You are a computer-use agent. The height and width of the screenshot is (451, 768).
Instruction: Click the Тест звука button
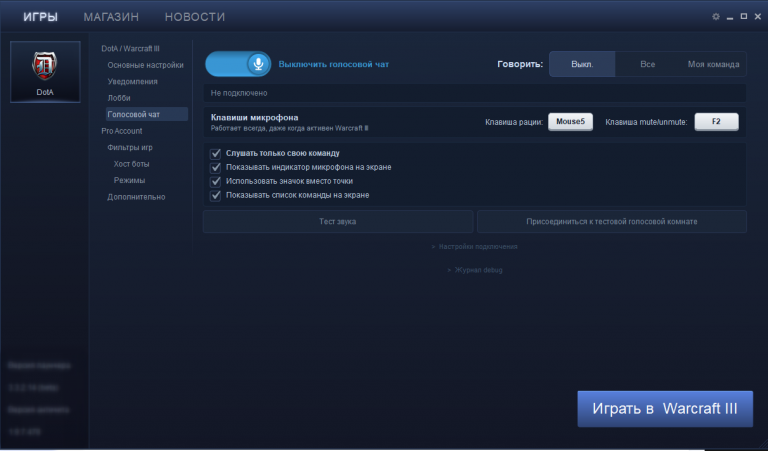[x=338, y=222]
